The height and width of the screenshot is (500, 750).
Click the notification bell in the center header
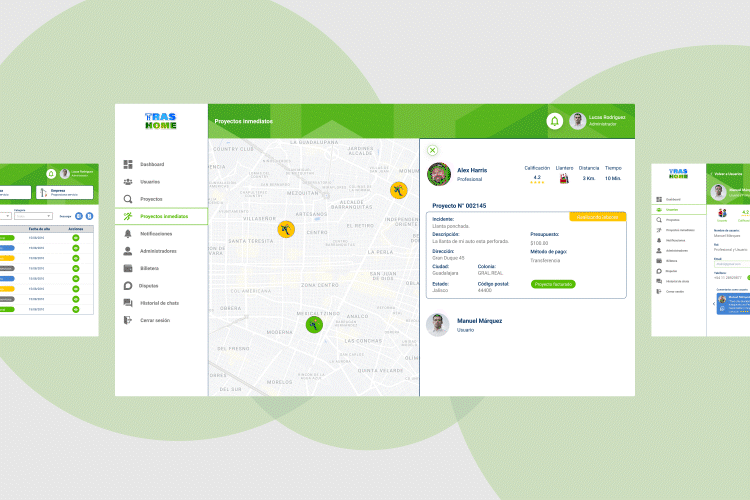pos(554,121)
